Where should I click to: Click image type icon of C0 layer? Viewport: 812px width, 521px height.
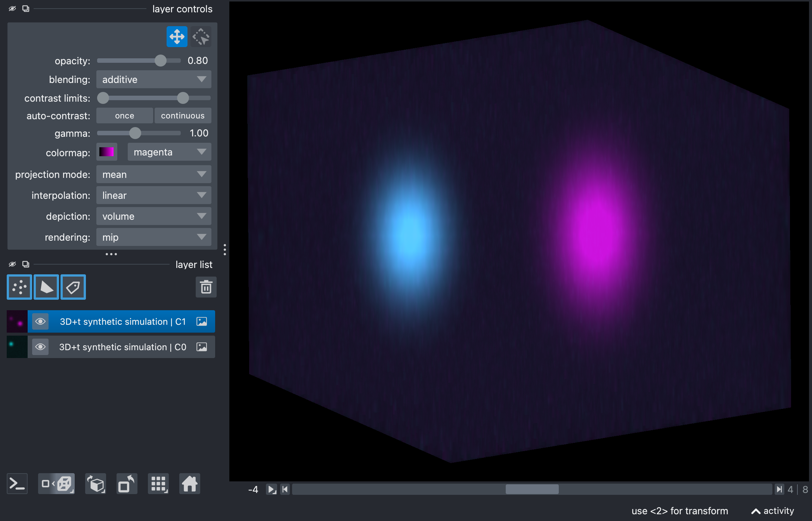click(202, 347)
